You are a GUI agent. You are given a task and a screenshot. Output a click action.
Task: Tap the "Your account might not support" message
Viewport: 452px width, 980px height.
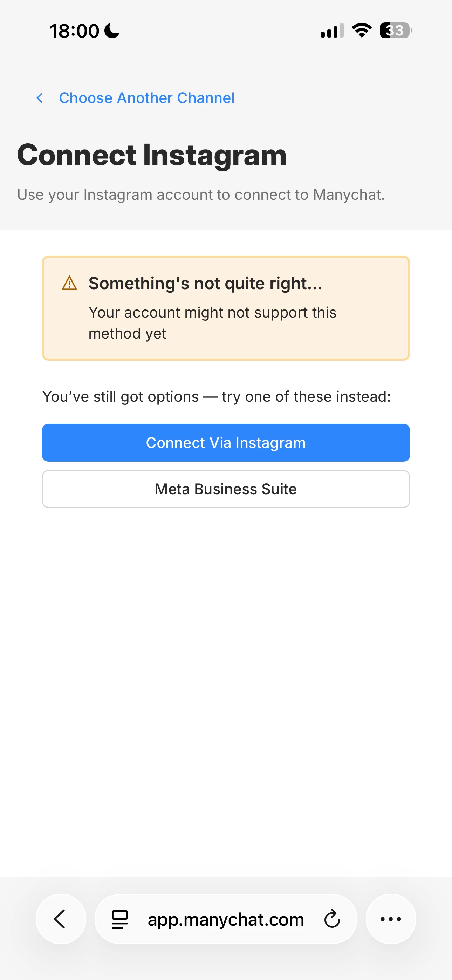(x=212, y=322)
